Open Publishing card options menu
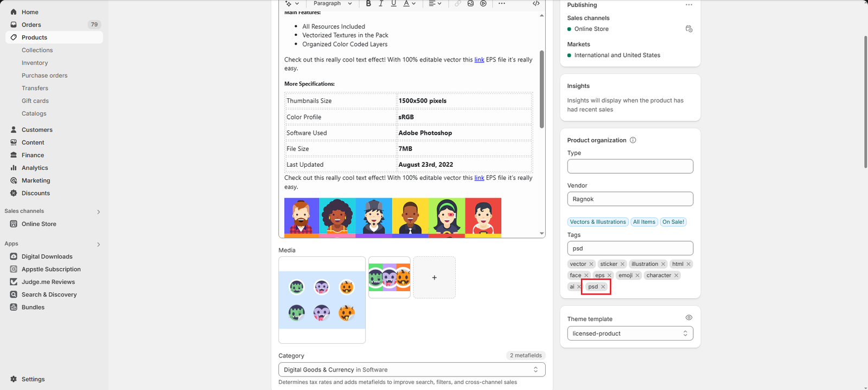The height and width of the screenshot is (390, 868). point(689,5)
